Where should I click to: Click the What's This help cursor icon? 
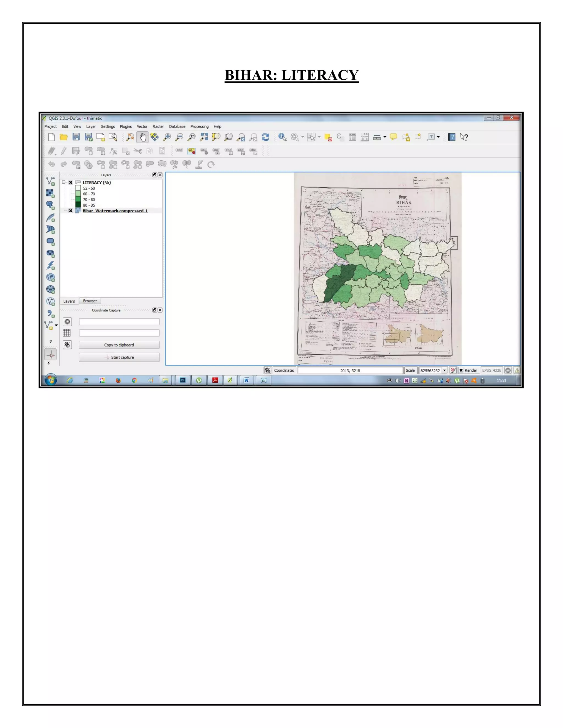[x=464, y=137]
